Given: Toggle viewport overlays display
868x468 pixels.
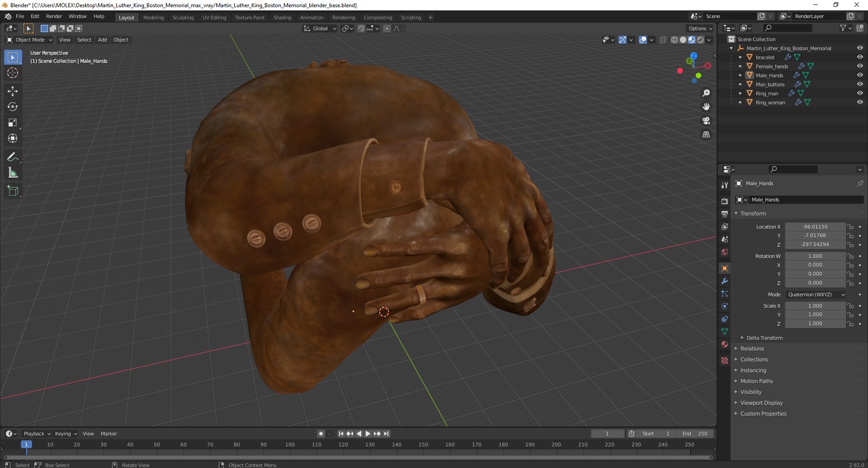Looking at the screenshot, I should pyautogui.click(x=643, y=40).
